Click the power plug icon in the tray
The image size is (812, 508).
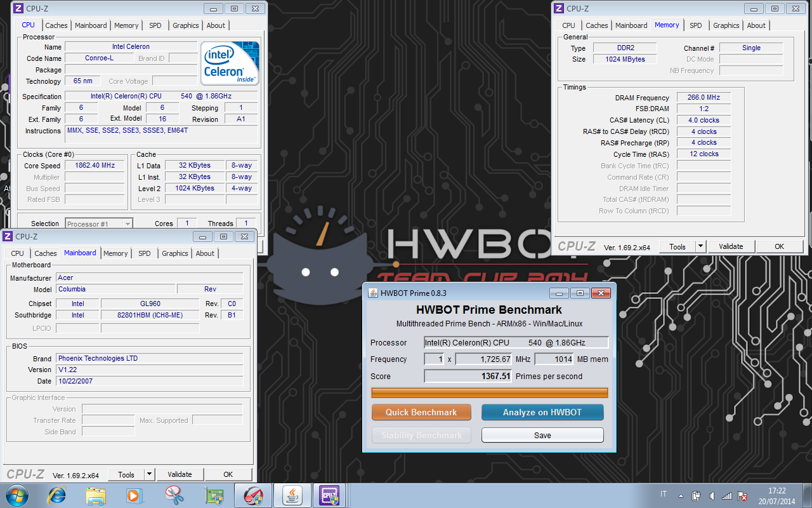pyautogui.click(x=696, y=495)
